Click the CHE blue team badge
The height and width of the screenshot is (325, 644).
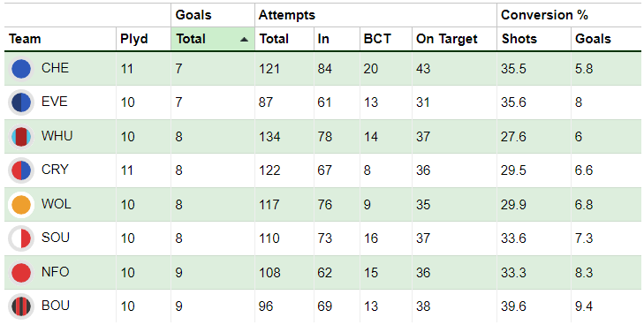point(21,69)
